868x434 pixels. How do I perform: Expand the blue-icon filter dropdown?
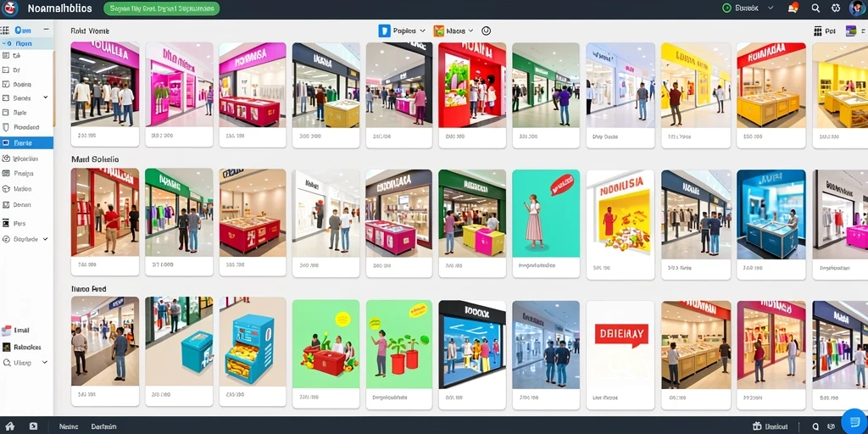pyautogui.click(x=402, y=31)
